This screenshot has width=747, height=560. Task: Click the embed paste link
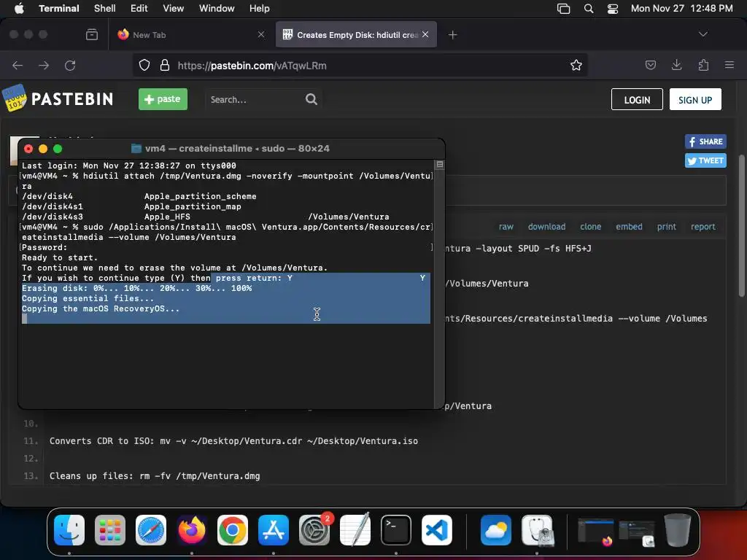[x=629, y=227]
